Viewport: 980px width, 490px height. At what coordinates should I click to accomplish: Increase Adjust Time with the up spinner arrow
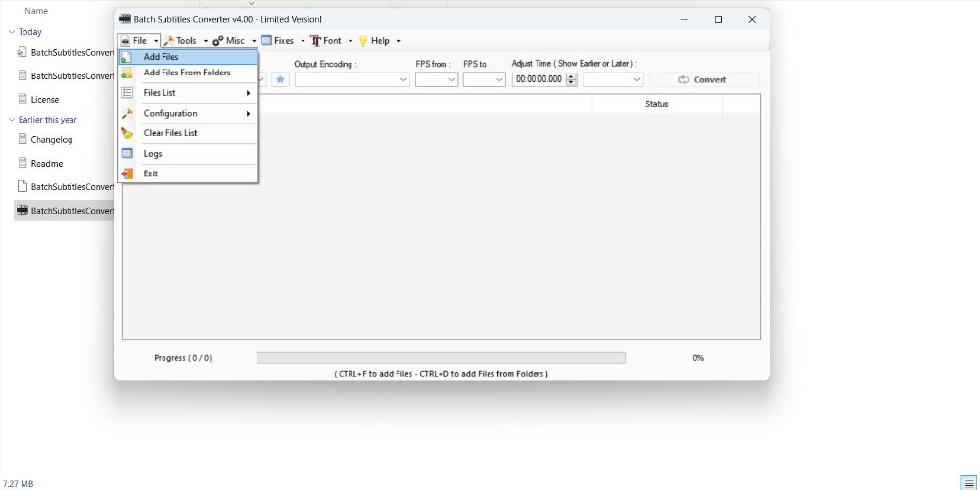(571, 76)
